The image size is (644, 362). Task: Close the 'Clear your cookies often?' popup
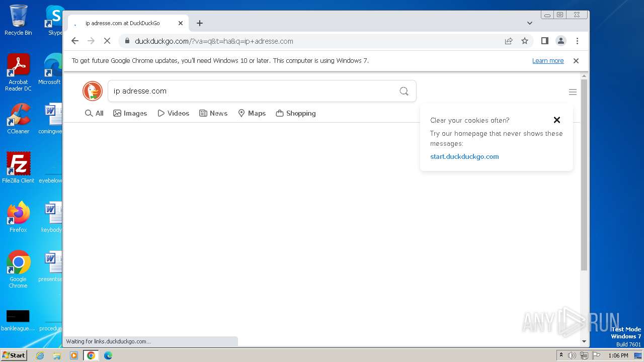pyautogui.click(x=556, y=120)
